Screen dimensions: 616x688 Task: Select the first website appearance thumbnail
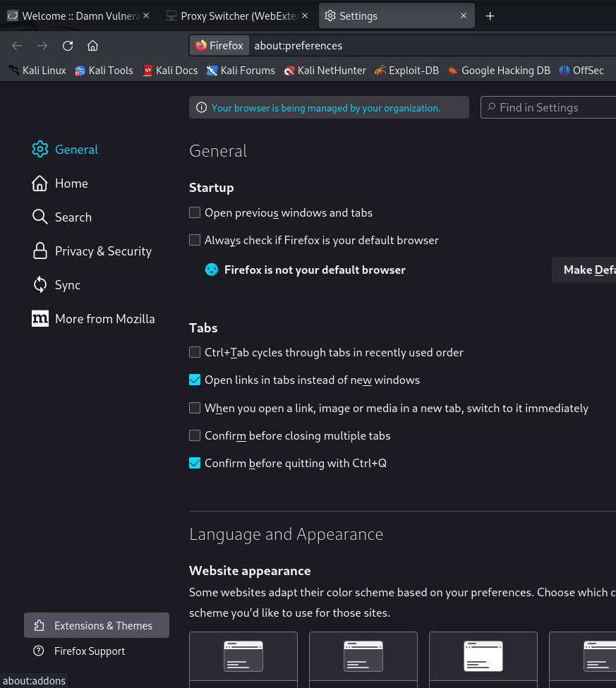click(x=243, y=658)
